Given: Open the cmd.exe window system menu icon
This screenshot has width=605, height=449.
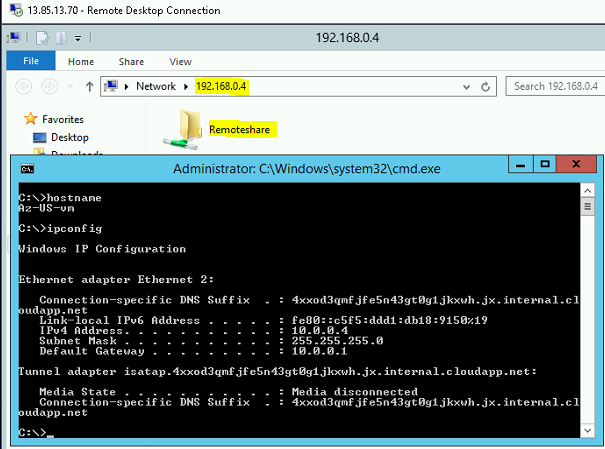Looking at the screenshot, I should (x=27, y=169).
